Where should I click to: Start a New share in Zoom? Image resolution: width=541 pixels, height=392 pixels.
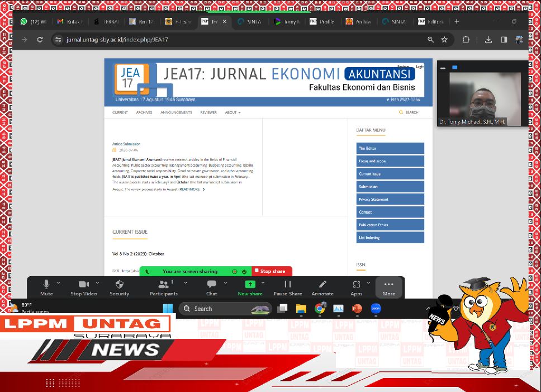[250, 288]
